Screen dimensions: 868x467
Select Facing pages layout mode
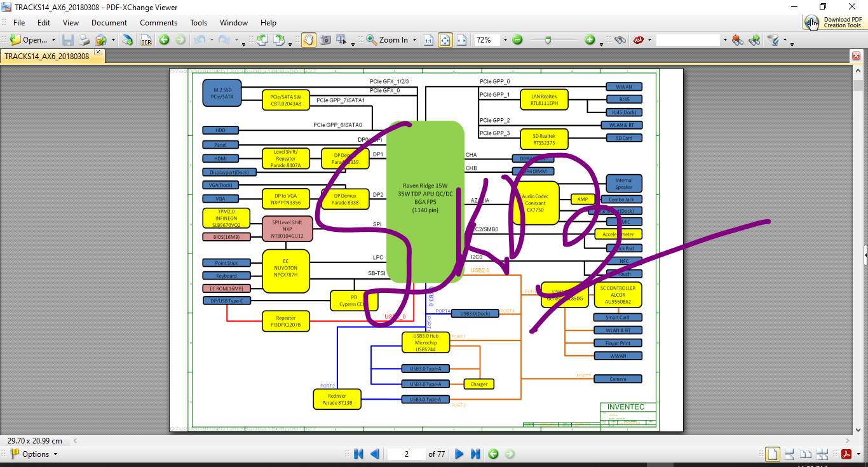click(806, 454)
